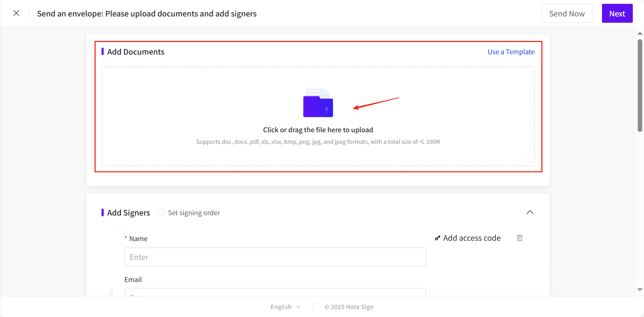Click the signer Email input field
The height and width of the screenshot is (317, 644).
click(x=275, y=293)
